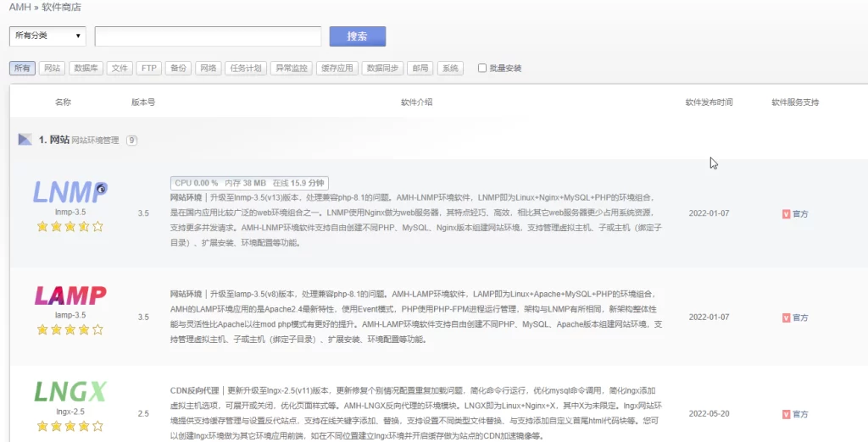Select the 缓存应用 category tab

pos(337,68)
